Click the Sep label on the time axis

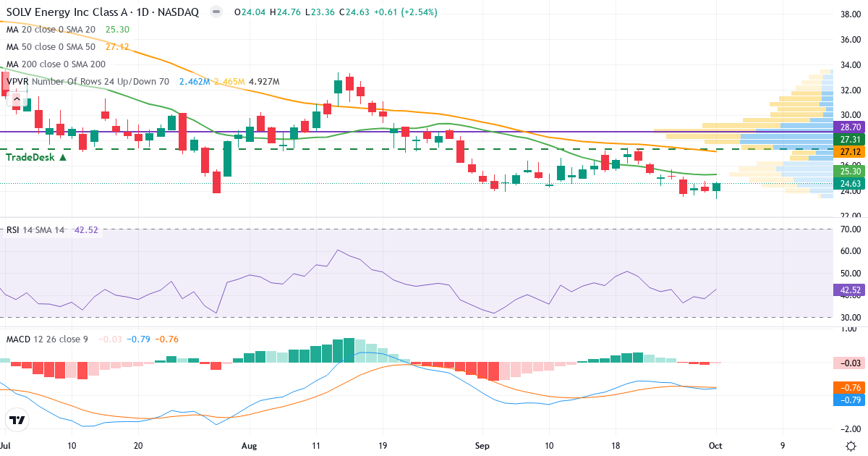[x=482, y=446]
